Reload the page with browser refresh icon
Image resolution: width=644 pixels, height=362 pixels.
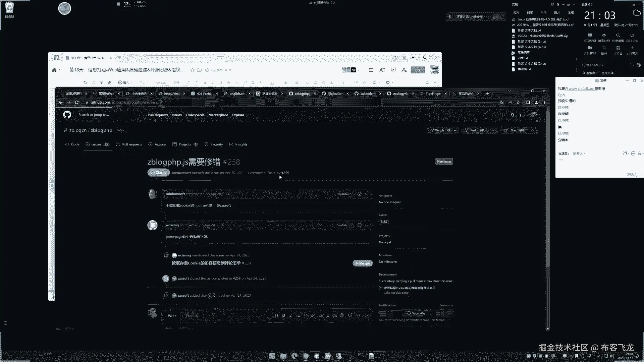pos(77,103)
